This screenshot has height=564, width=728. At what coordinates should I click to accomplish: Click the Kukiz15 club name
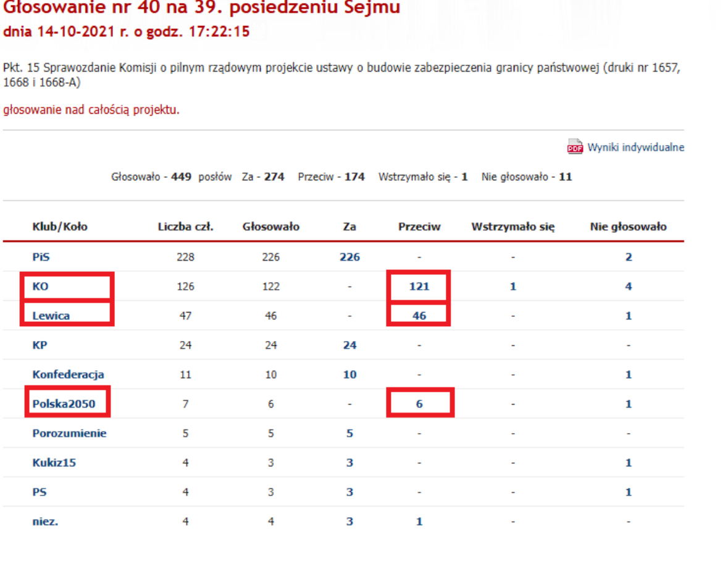pos(54,463)
